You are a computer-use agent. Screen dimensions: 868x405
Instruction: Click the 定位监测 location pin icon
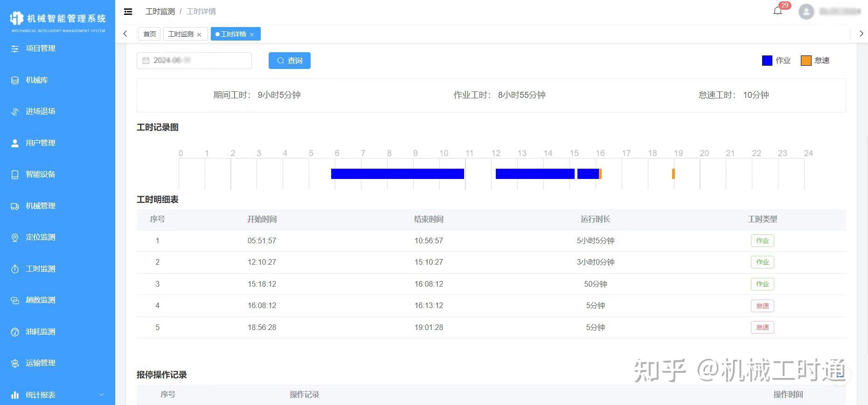(15, 238)
